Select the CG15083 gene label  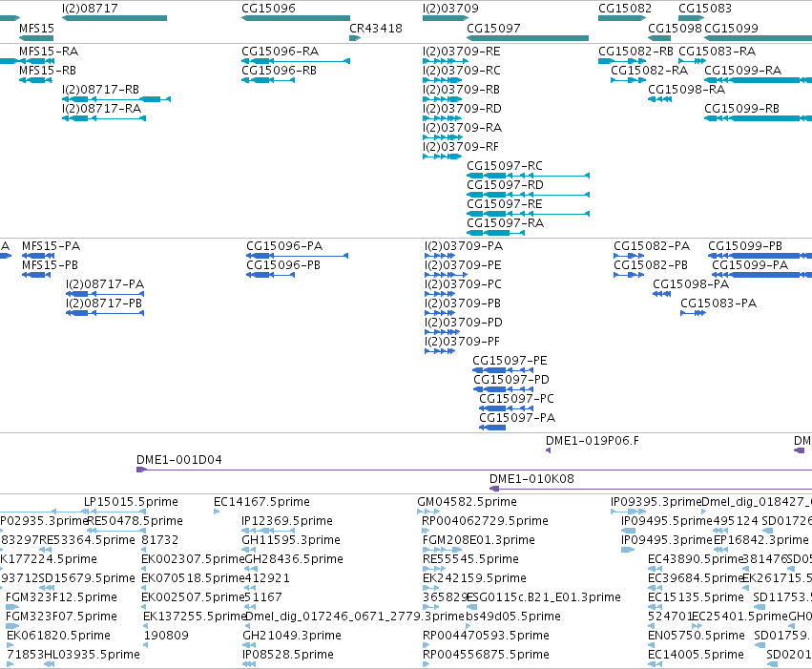(705, 9)
